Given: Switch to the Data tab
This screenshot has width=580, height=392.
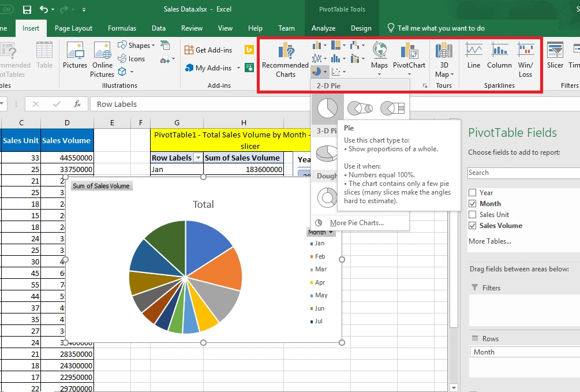Looking at the screenshot, I should tap(158, 28).
